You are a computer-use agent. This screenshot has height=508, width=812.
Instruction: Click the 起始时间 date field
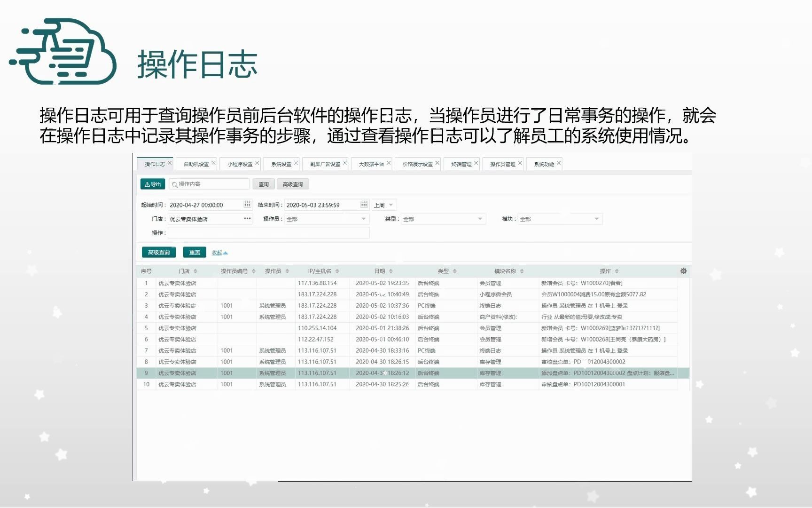210,205
